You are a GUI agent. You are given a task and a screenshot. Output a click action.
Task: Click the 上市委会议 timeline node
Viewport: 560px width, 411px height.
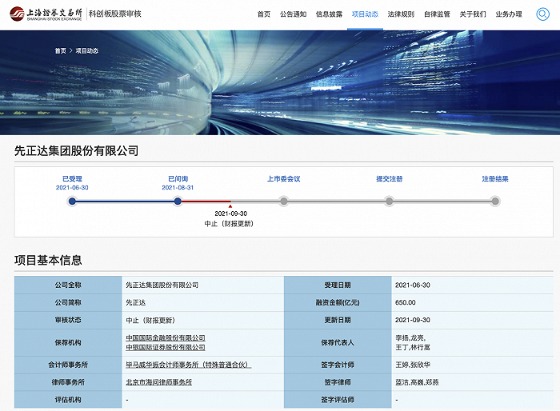coord(284,201)
